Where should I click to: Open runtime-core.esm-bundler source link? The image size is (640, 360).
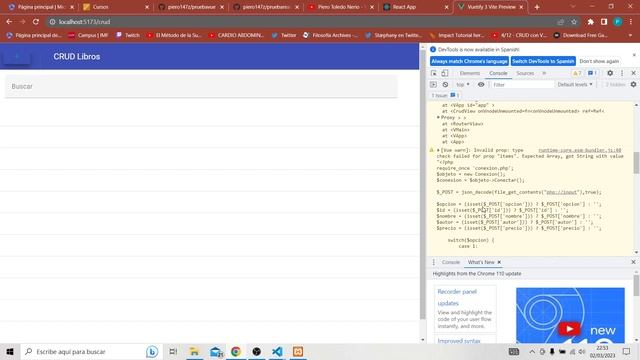pos(580,150)
